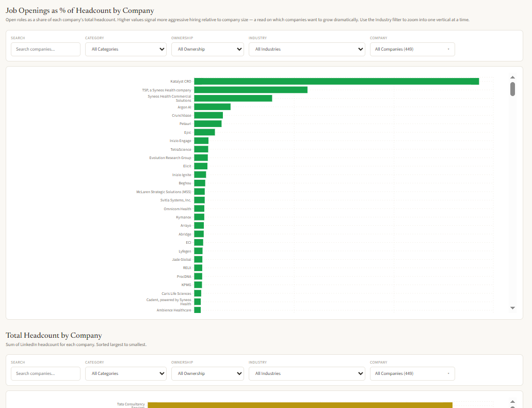Click the Crunchbase bar
The height and width of the screenshot is (408, 532).
tap(208, 115)
